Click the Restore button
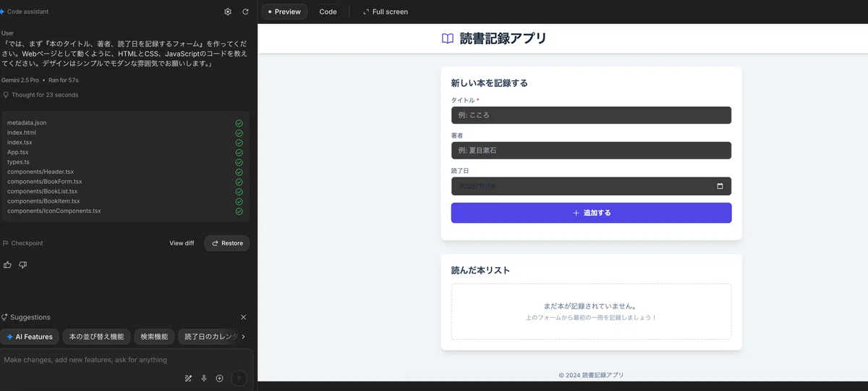 pos(227,243)
